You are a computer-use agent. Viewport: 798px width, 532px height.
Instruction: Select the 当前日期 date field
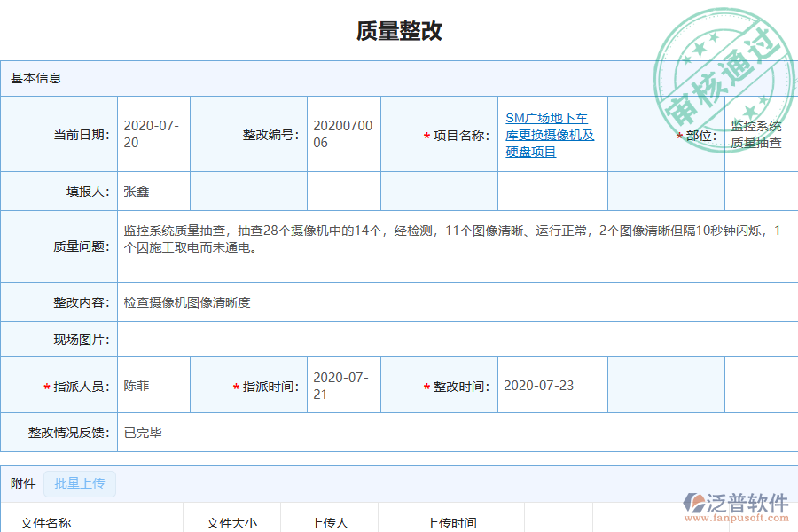click(153, 134)
